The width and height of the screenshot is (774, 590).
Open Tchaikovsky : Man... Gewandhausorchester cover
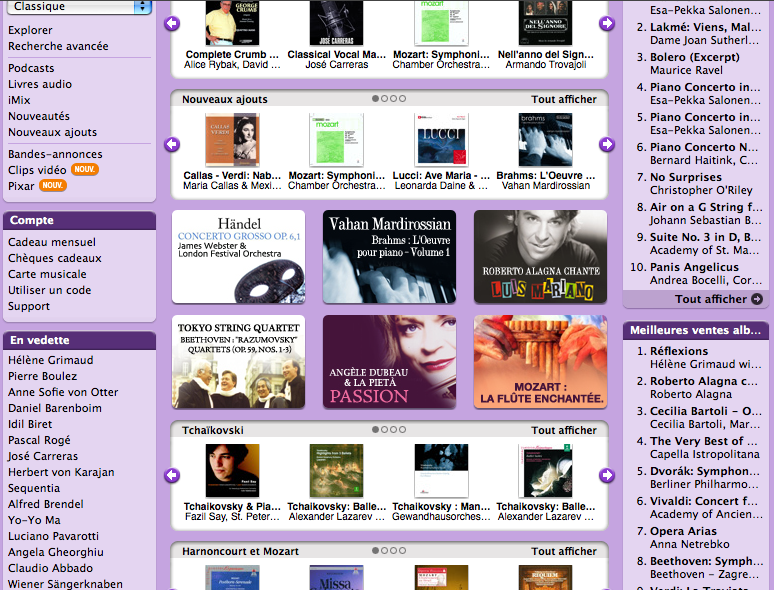pos(441,471)
